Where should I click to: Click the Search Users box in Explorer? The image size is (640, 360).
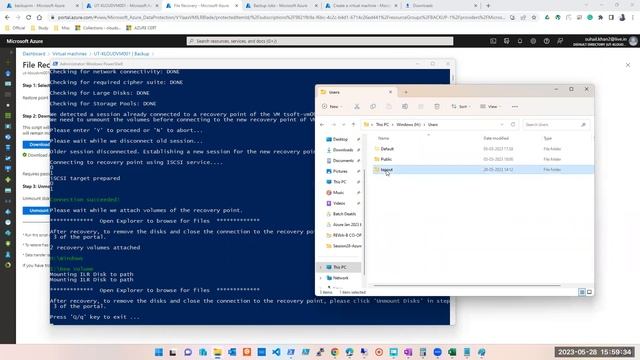[x=556, y=124]
